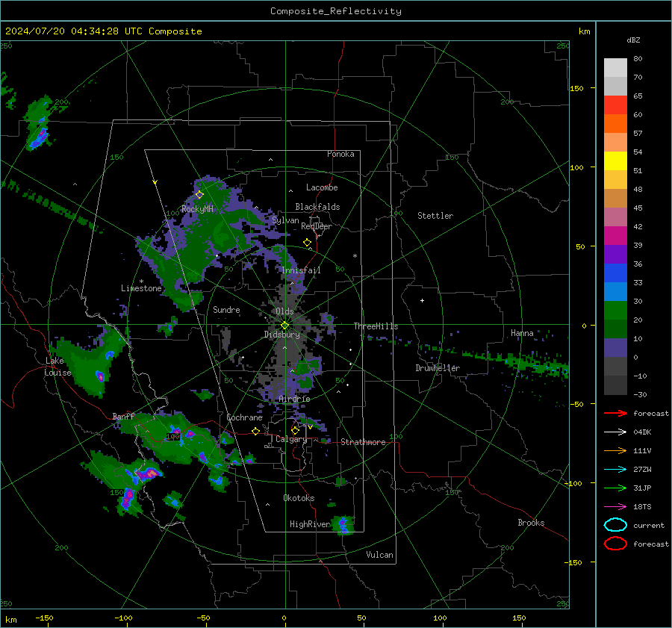The image size is (672, 628).
Task: Click the orange 111V arrow legend icon
Action: coord(615,450)
